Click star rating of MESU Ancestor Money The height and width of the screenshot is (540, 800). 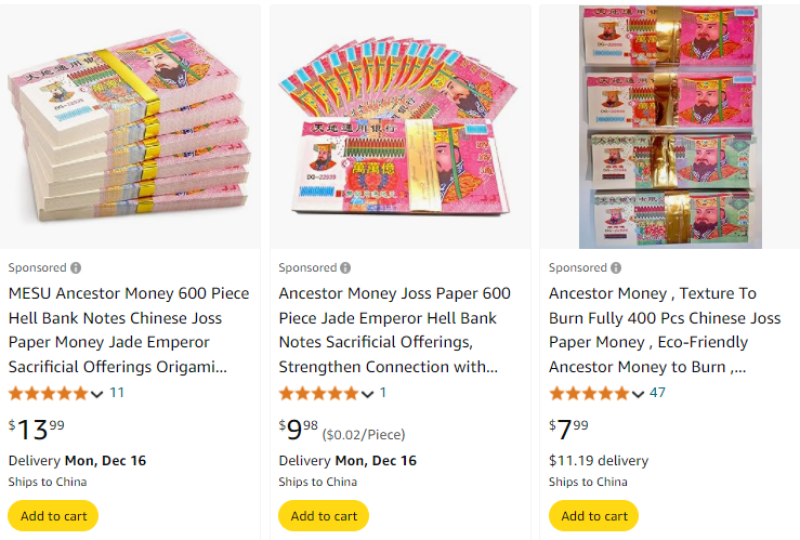48,393
